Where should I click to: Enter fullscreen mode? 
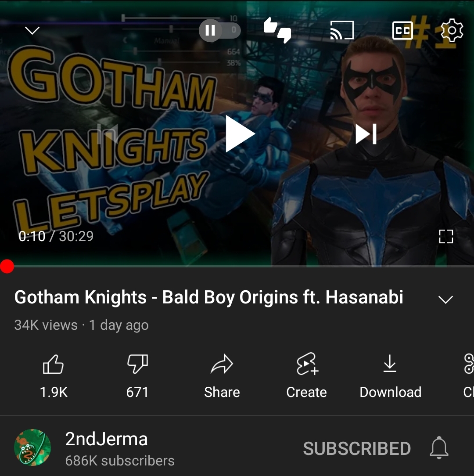[446, 236]
